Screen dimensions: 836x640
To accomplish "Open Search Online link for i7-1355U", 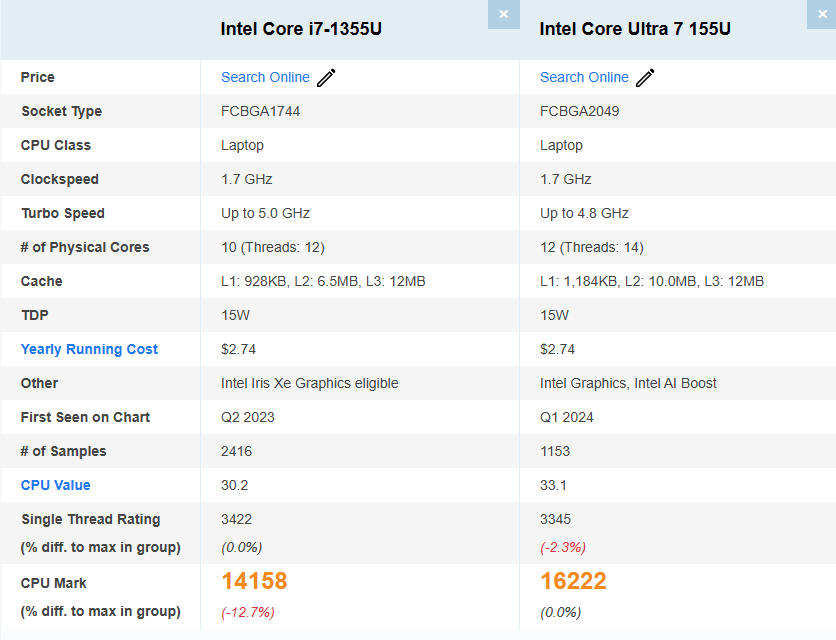I will (265, 77).
